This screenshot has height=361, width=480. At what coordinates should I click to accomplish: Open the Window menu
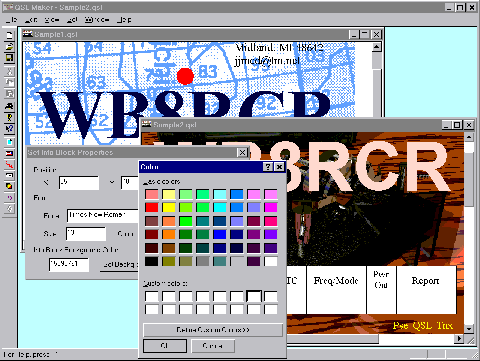97,20
